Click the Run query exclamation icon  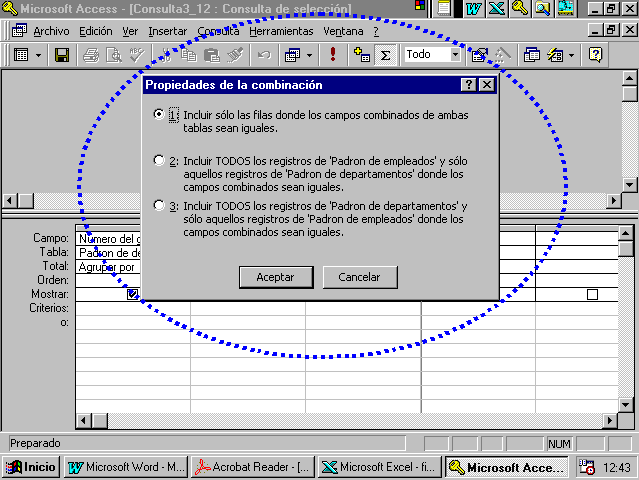pyautogui.click(x=333, y=55)
